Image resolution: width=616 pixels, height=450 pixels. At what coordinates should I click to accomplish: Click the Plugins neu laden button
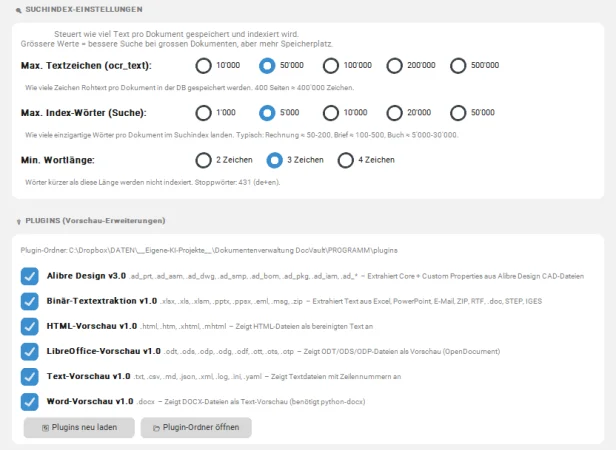pos(78,427)
